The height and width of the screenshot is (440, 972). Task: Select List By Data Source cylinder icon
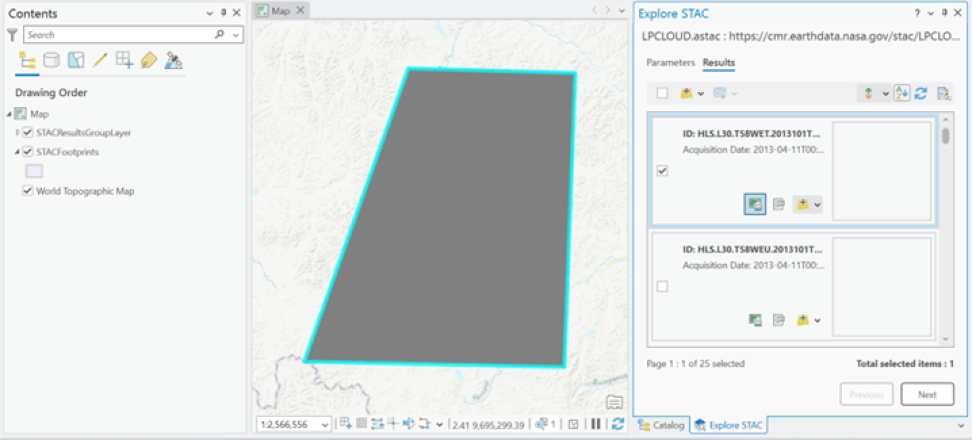pos(51,60)
